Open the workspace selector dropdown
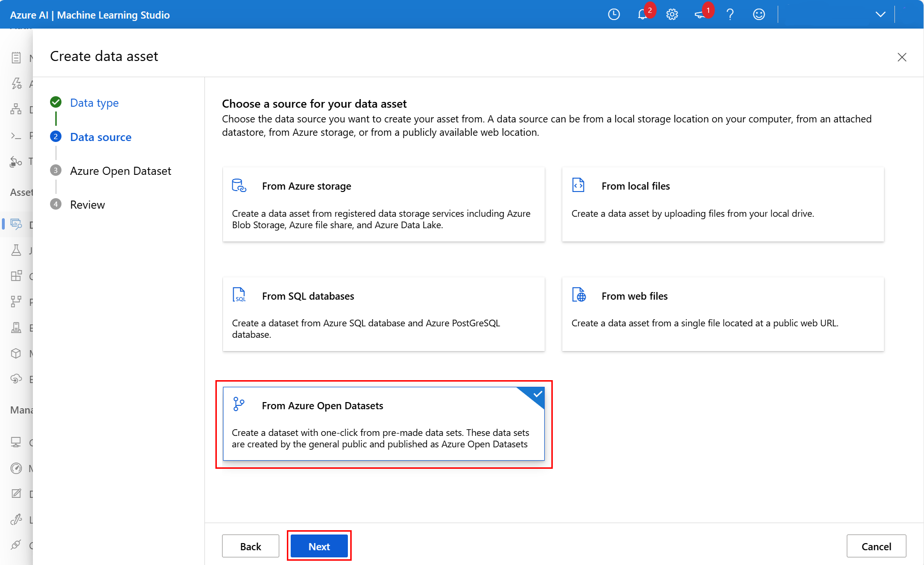 (880, 14)
